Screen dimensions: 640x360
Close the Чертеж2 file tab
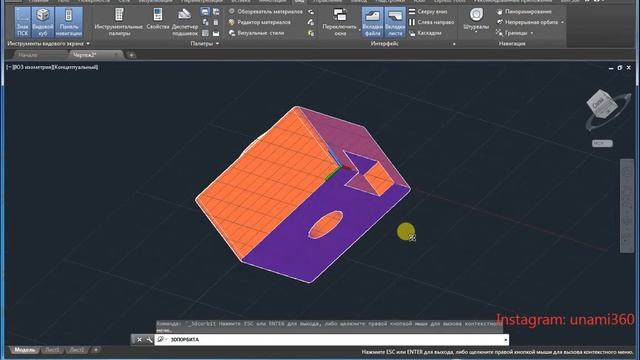coord(117,55)
